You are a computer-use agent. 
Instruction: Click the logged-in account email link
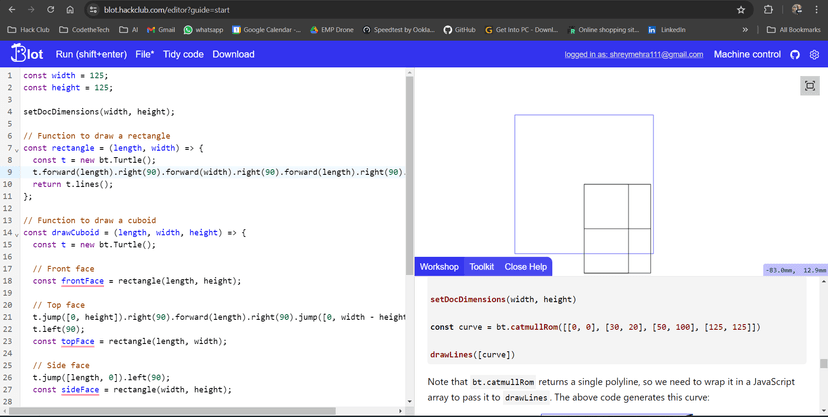pyautogui.click(x=634, y=55)
